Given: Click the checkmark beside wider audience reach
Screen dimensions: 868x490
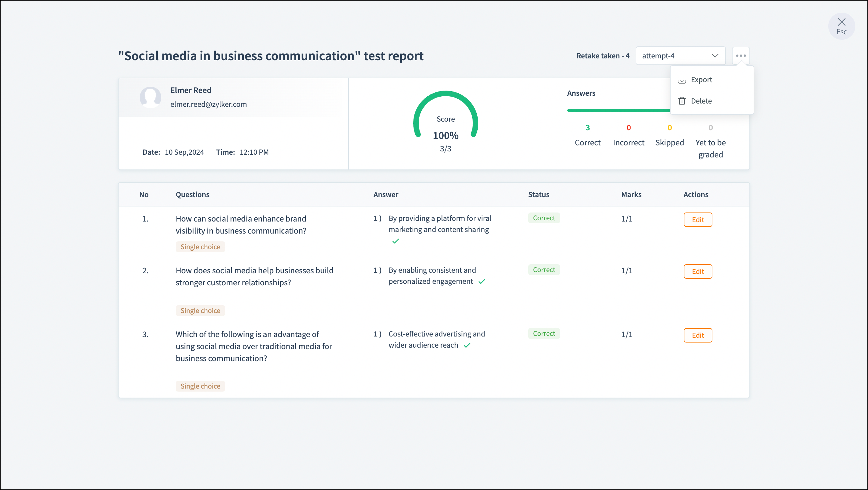Looking at the screenshot, I should [x=467, y=345].
